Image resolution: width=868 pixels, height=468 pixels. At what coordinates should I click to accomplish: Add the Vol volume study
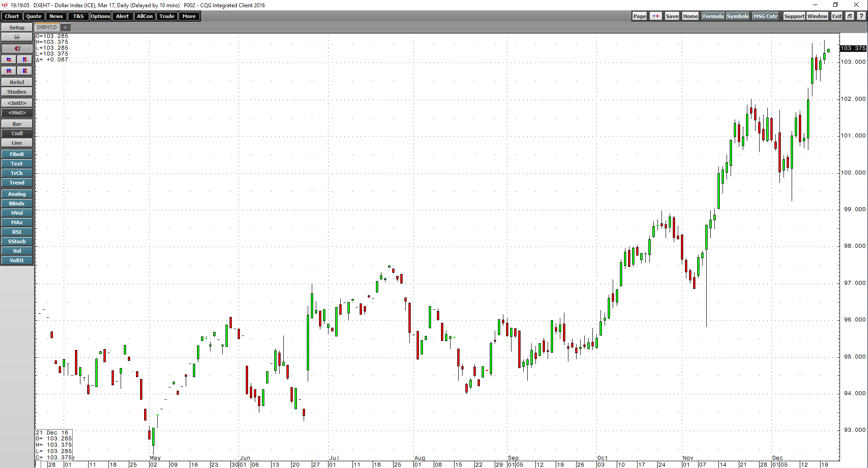[17, 251]
